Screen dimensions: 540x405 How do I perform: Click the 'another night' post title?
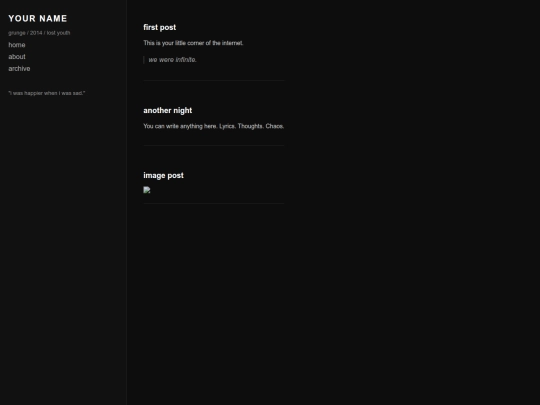167,111
